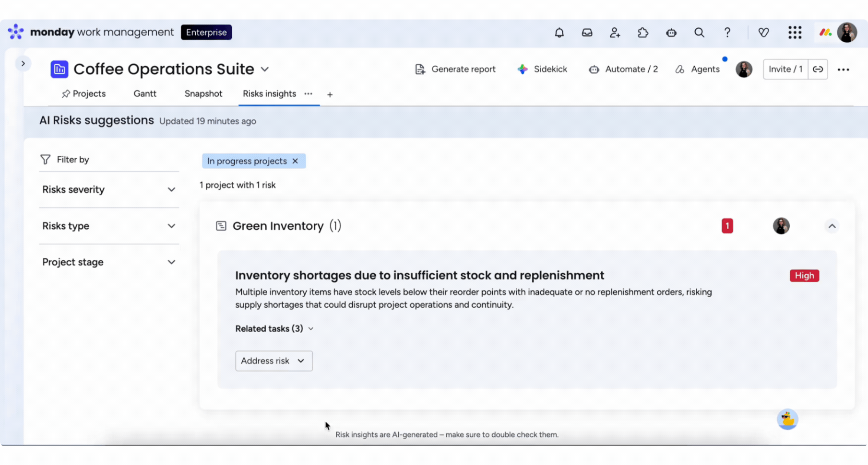Expand the collapsed left sidebar
Image resolution: width=868 pixels, height=465 pixels.
23,63
